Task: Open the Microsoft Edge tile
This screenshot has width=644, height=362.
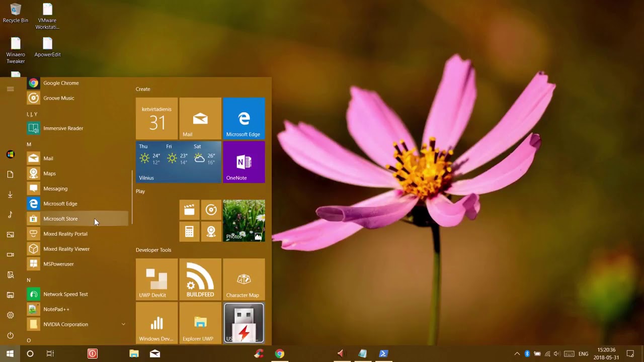Action: click(x=244, y=118)
